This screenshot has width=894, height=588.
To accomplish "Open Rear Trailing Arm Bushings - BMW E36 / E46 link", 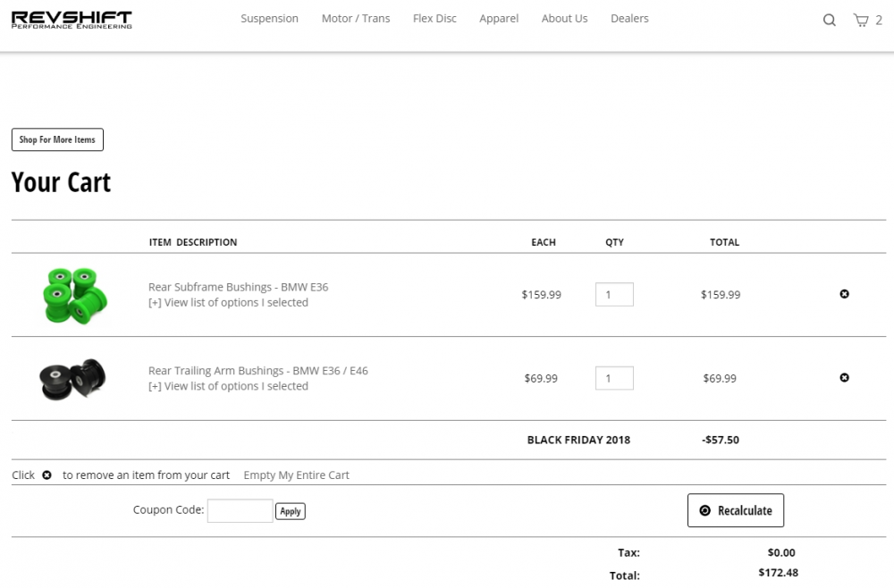I will (258, 371).
